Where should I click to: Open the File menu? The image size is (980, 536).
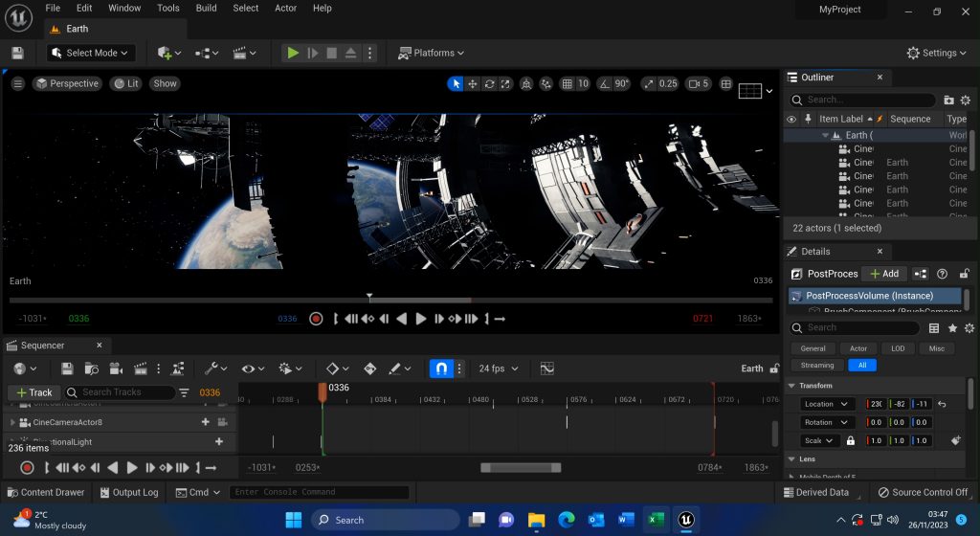[x=54, y=8]
